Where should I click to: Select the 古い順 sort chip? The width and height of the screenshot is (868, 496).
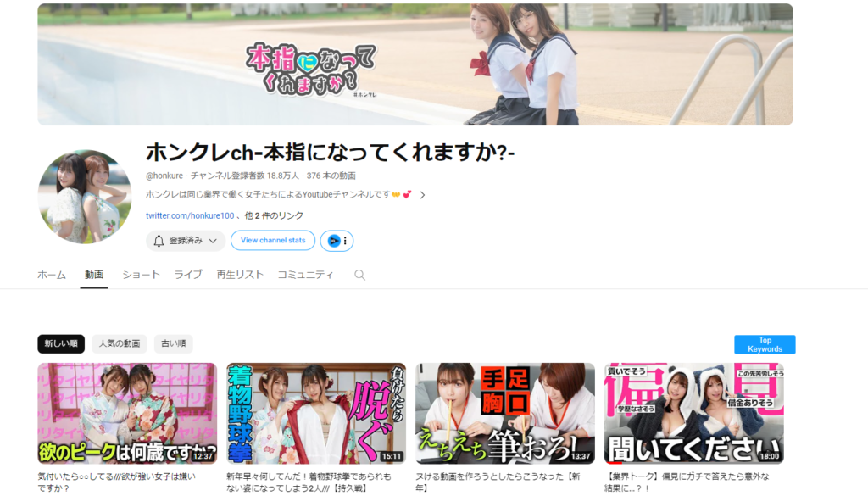[x=173, y=343]
